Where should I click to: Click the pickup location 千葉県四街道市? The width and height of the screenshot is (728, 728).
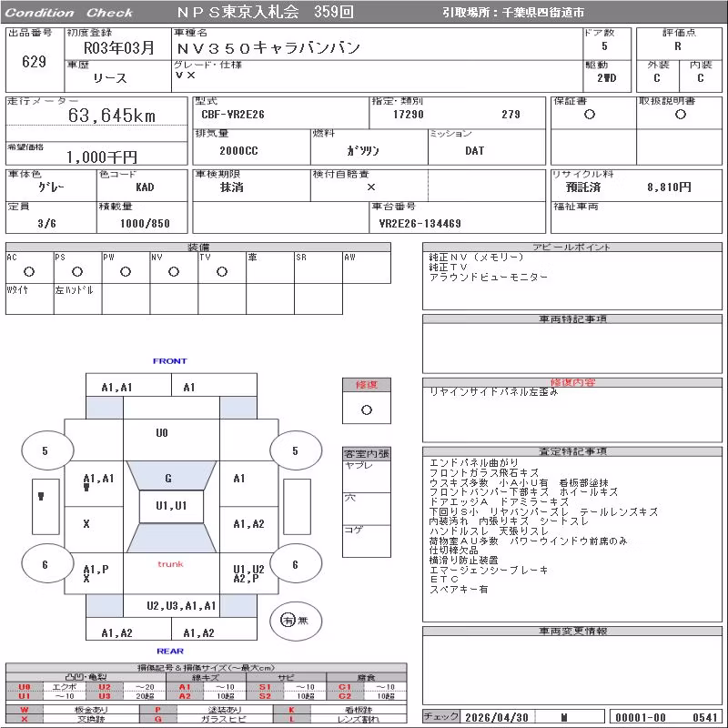tap(543, 13)
